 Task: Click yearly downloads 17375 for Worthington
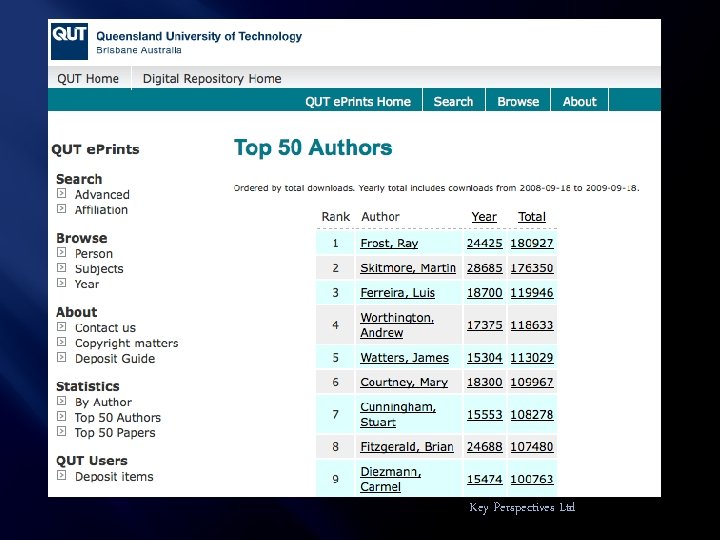coord(484,325)
